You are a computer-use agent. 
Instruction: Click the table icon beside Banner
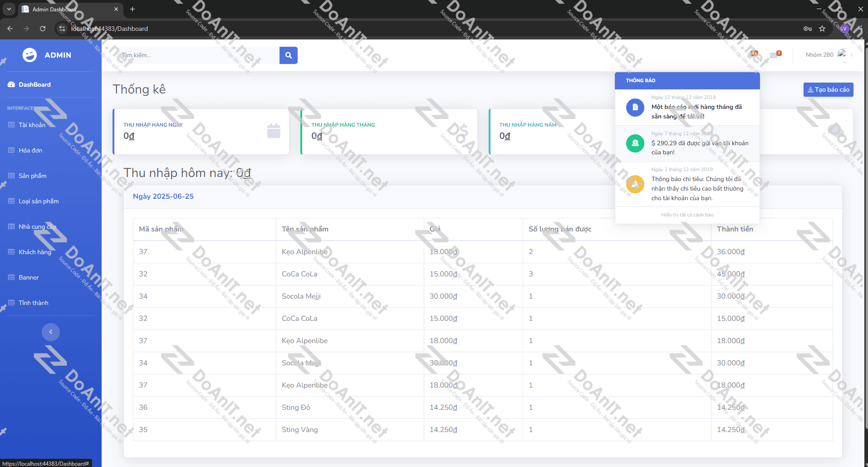[11, 277]
